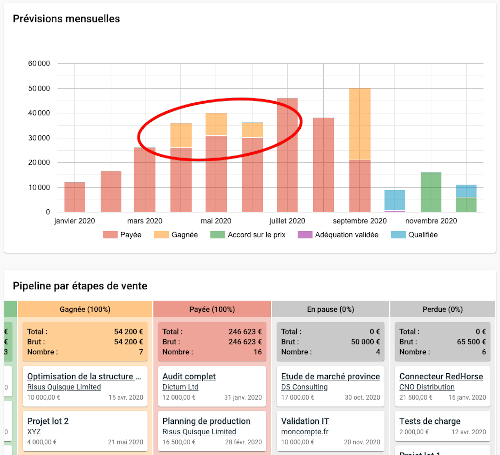The width and height of the screenshot is (500, 455).
Task: Toggle the Payée legend swatch
Action: (110, 235)
